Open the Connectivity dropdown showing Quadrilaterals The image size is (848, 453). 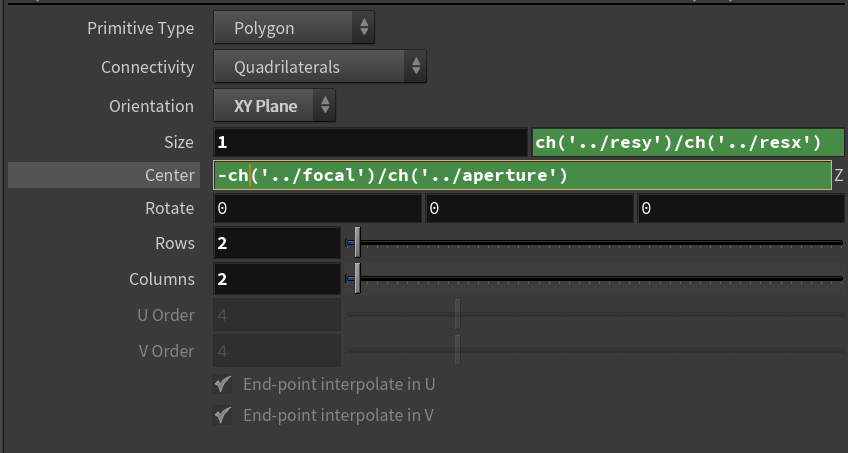tap(320, 67)
